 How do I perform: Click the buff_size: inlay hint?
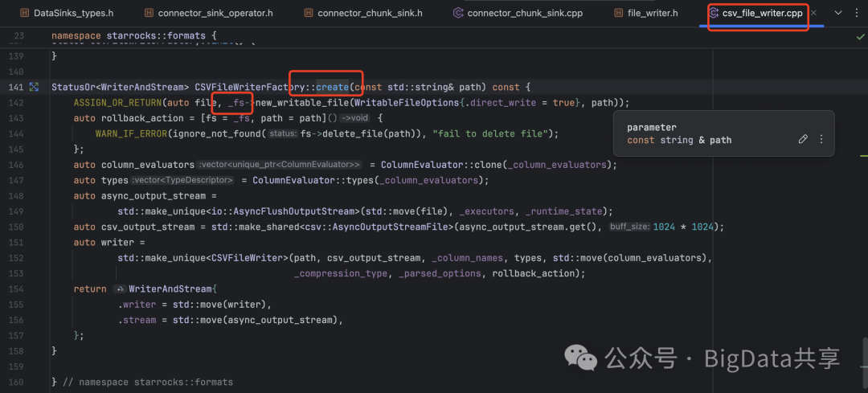[x=629, y=227]
